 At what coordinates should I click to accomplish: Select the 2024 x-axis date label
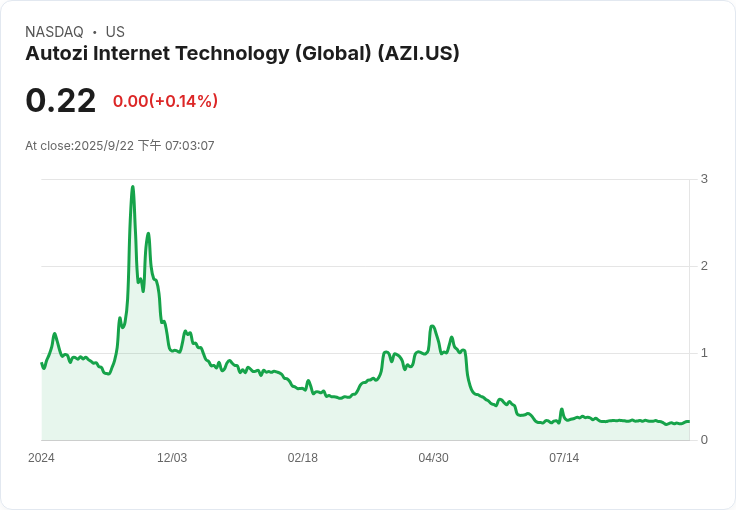[41, 457]
